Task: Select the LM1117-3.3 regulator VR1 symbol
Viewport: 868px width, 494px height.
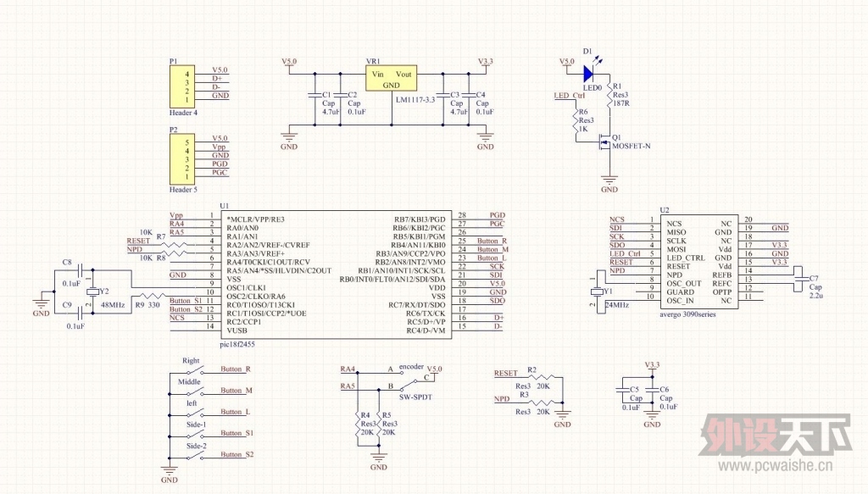Action: [391, 79]
